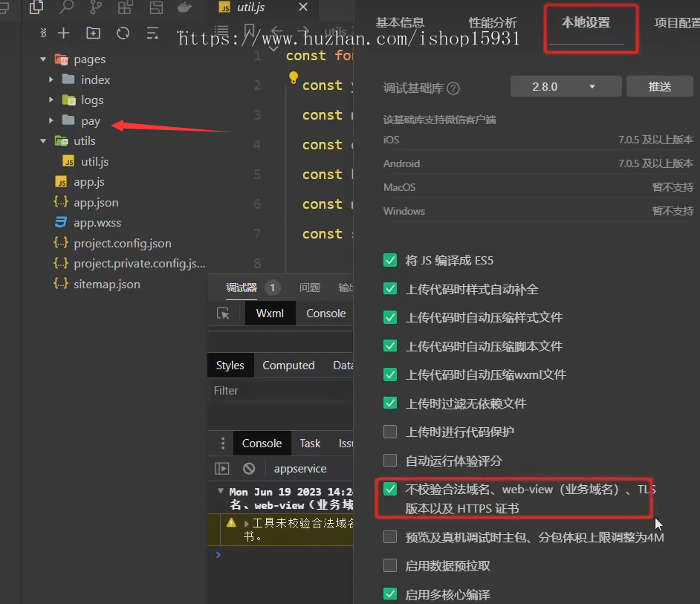The image size is (700, 604).
Task: Open app.js in the file tree
Action: click(89, 182)
